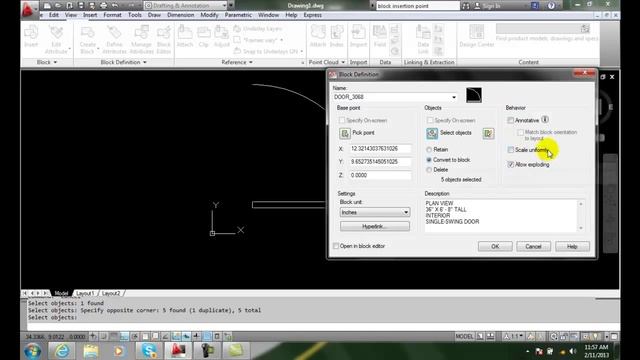Screen dimensions: 640x360
Task: Click the Help question mark icon in title bar
Action: [551, 6]
